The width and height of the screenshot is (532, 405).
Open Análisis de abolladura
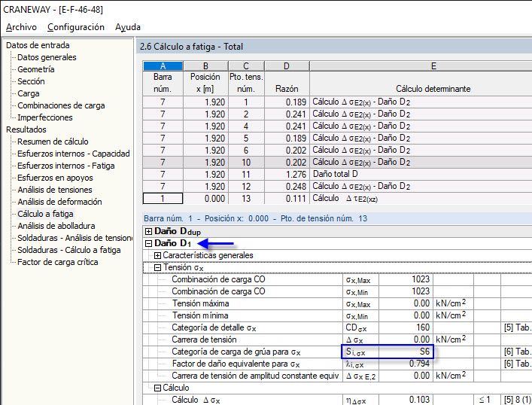click(56, 226)
